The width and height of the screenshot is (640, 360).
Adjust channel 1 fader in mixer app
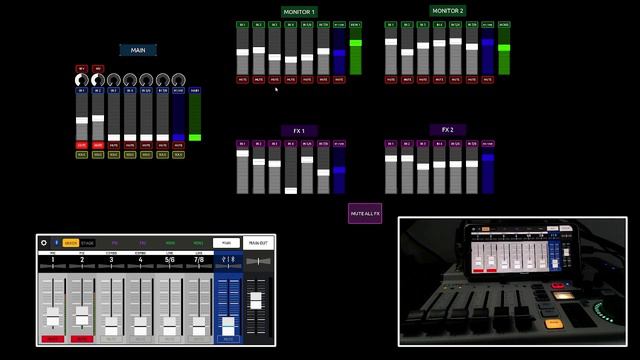click(x=53, y=317)
